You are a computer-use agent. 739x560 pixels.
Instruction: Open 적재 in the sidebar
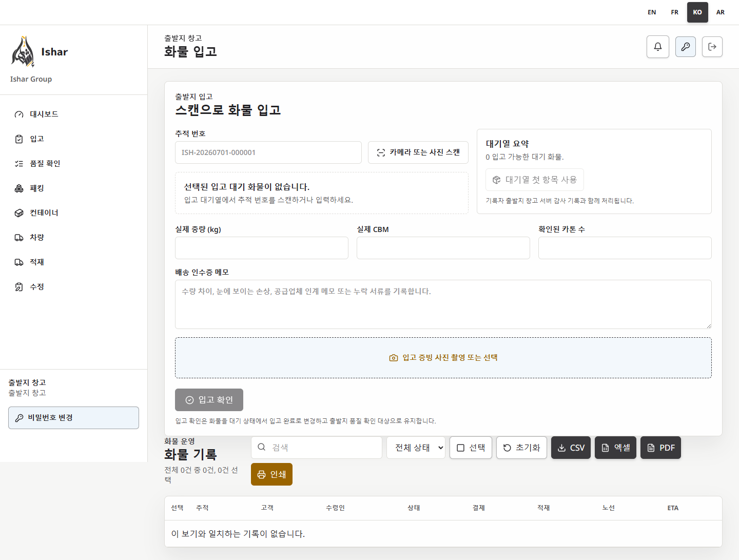tap(73, 262)
